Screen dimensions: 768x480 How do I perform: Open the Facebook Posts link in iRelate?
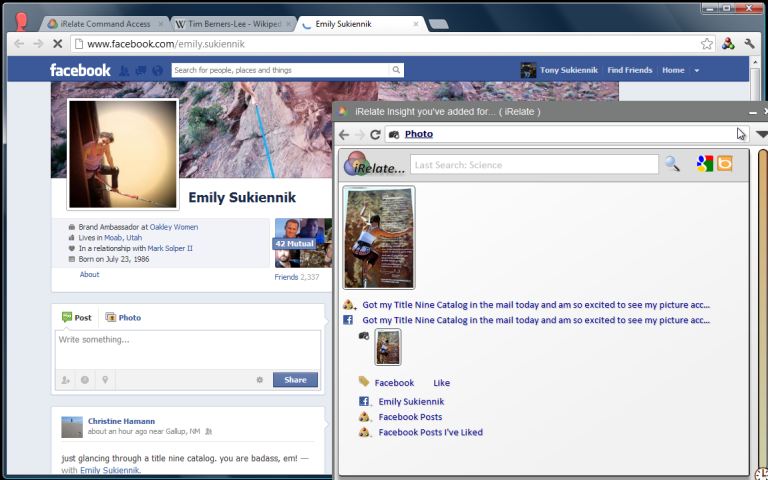[x=410, y=417]
